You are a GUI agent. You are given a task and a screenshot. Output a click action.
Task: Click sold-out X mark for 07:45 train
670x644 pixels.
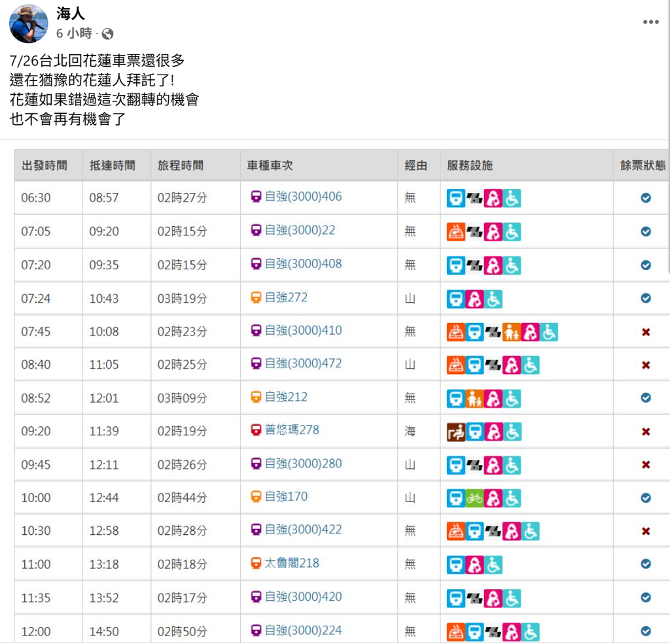point(646,332)
